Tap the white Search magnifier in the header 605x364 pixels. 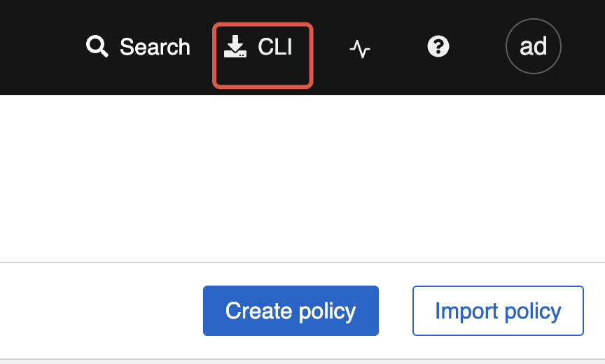pyautogui.click(x=97, y=47)
